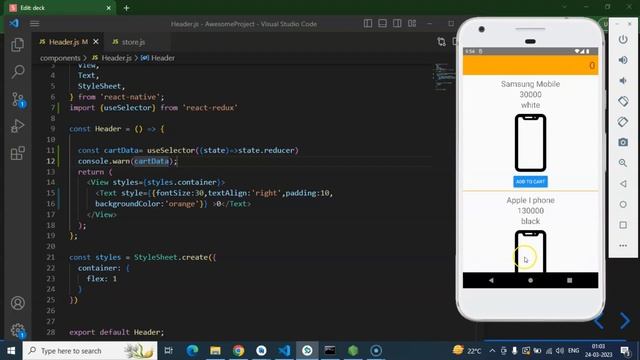Take emulator screenshot with camera icon
640x360 pixels.
623,142
